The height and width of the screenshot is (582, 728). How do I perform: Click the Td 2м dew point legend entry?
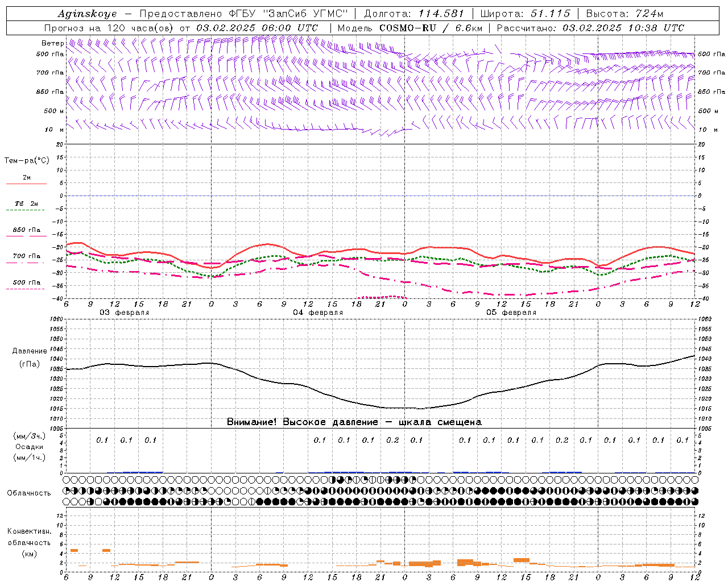point(26,203)
